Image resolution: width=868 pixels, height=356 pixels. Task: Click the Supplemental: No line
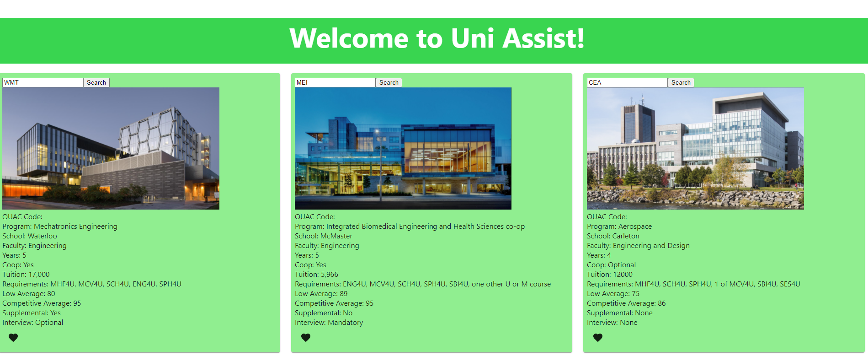[324, 313]
